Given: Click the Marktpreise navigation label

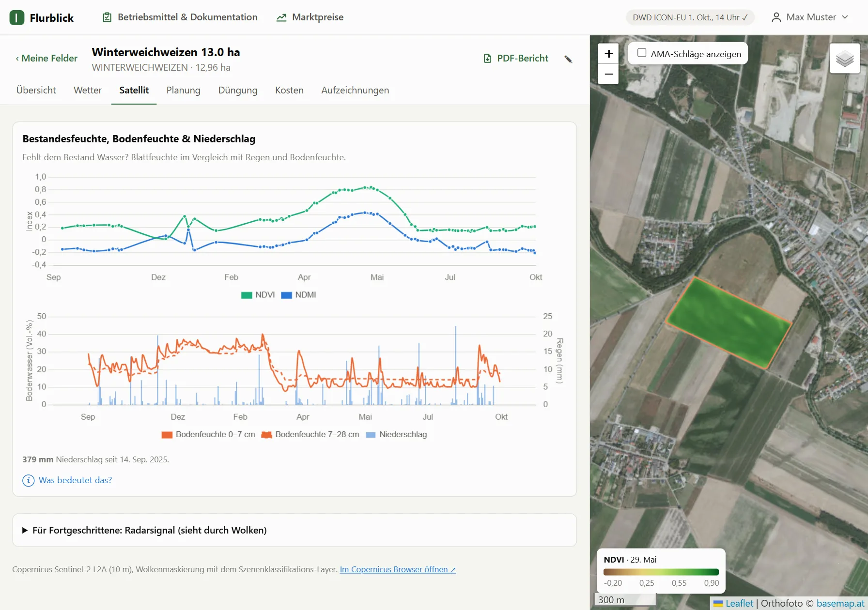Looking at the screenshot, I should coord(318,17).
